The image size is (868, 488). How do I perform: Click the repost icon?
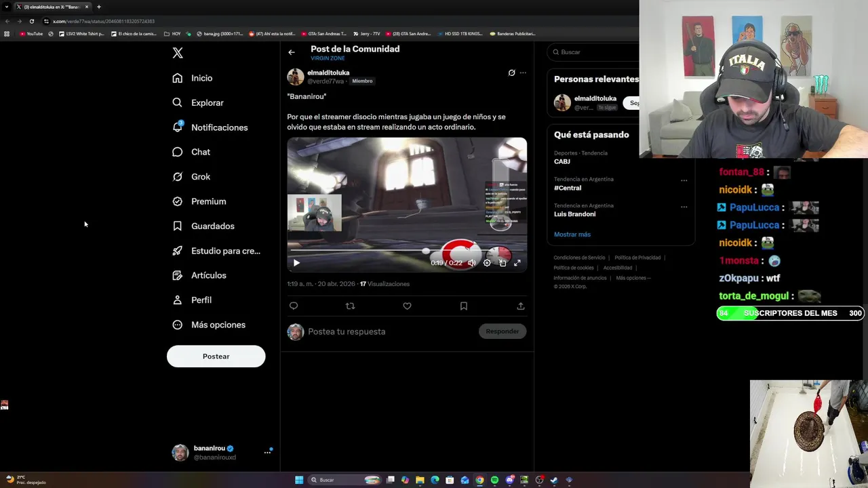point(350,306)
